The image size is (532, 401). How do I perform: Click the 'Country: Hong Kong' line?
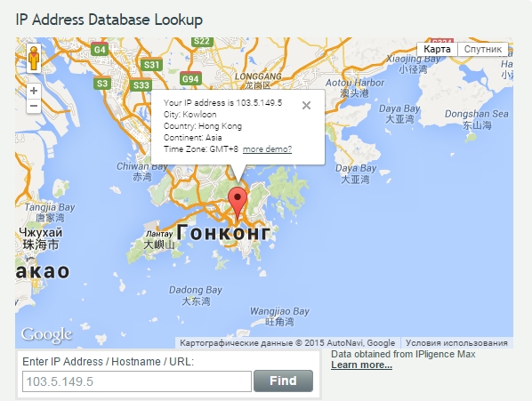click(203, 126)
